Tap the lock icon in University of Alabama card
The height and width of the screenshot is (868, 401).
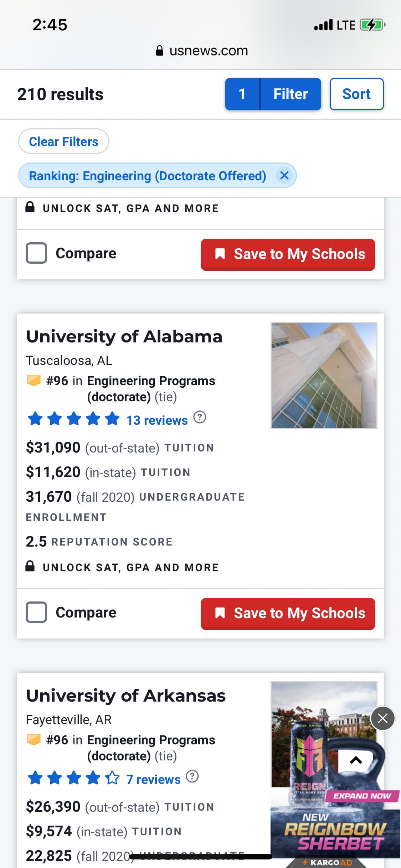click(30, 566)
